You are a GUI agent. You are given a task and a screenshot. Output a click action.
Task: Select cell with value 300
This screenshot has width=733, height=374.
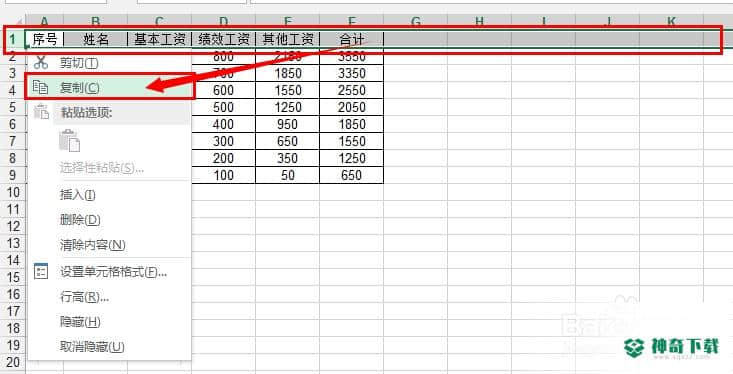click(223, 141)
